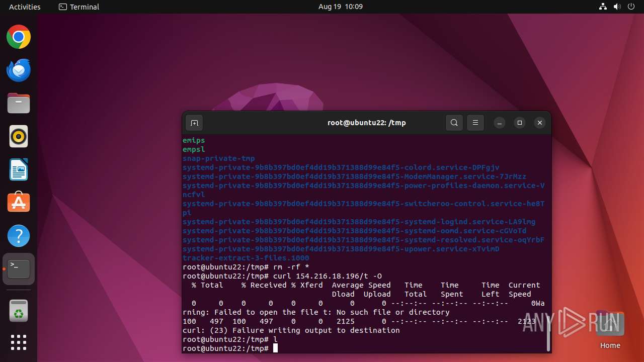Screen dimensions: 644x362
Task: Click the upower.service-xTvimD line
Action: tap(341, 249)
